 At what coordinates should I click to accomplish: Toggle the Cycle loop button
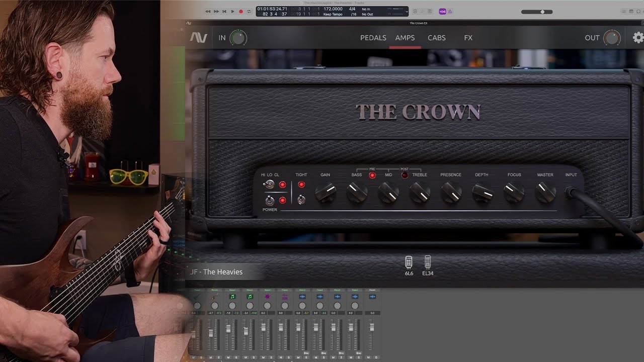pos(249,11)
